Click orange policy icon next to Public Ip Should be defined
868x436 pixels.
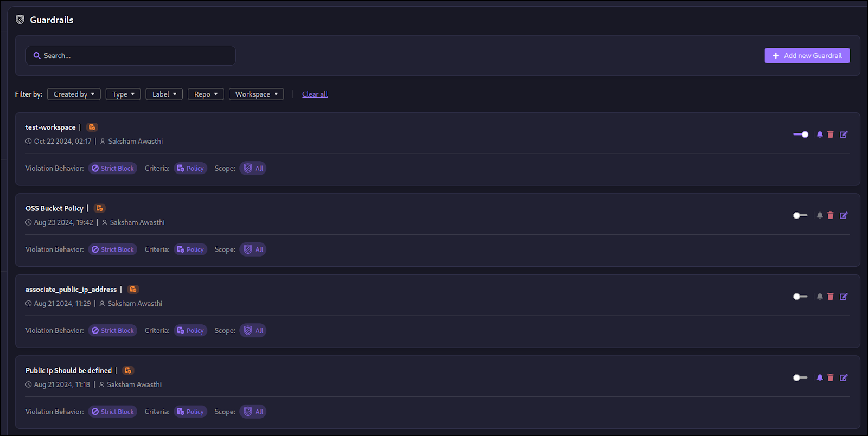(128, 370)
